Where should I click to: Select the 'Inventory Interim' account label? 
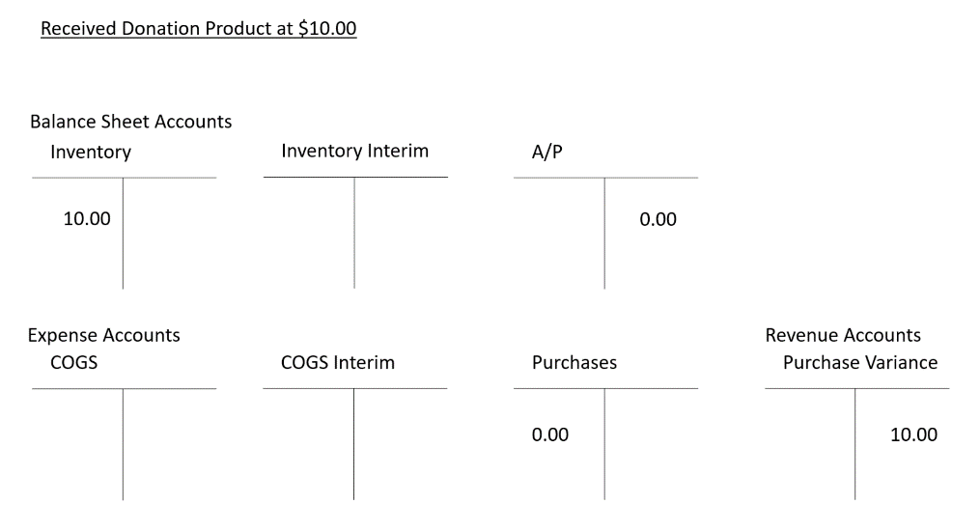click(354, 152)
